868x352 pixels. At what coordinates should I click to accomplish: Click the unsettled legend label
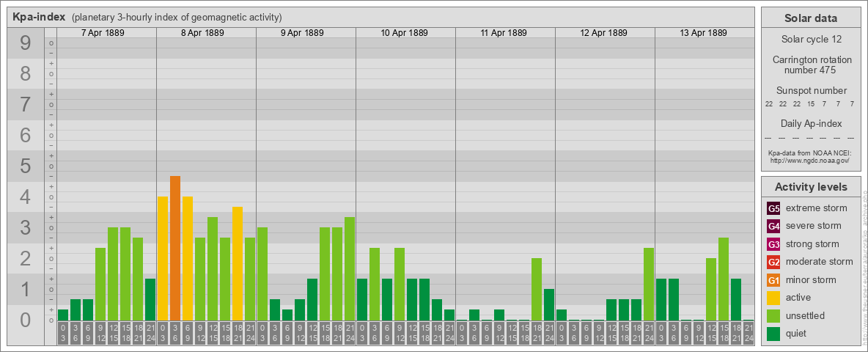coord(805,315)
